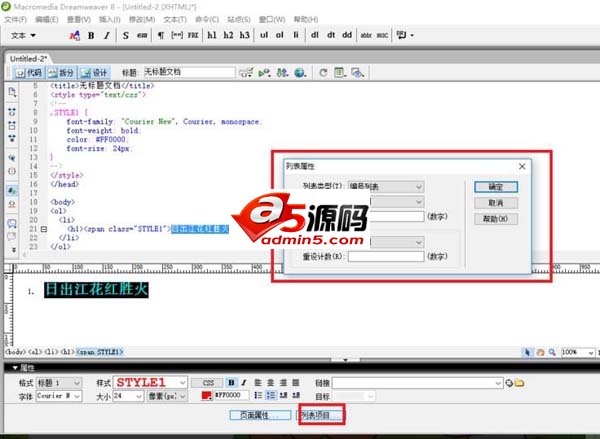Apply Italic from the text insert bar

(x=107, y=35)
